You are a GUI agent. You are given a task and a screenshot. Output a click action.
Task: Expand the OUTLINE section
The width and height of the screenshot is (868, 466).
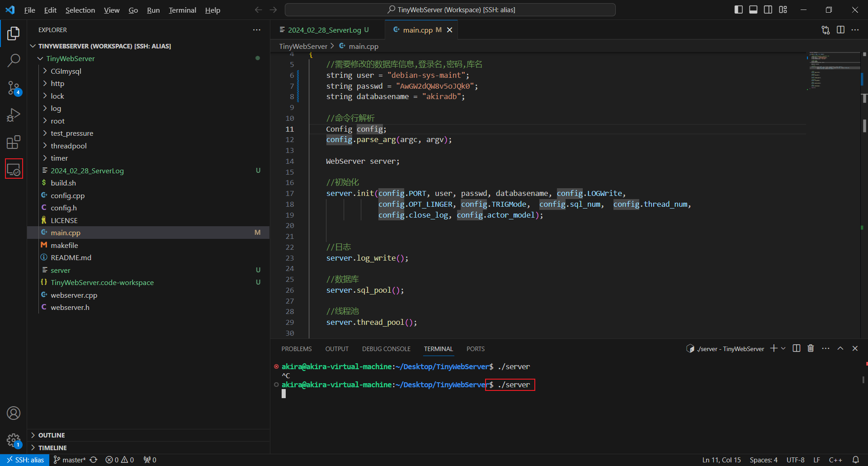[x=52, y=435]
